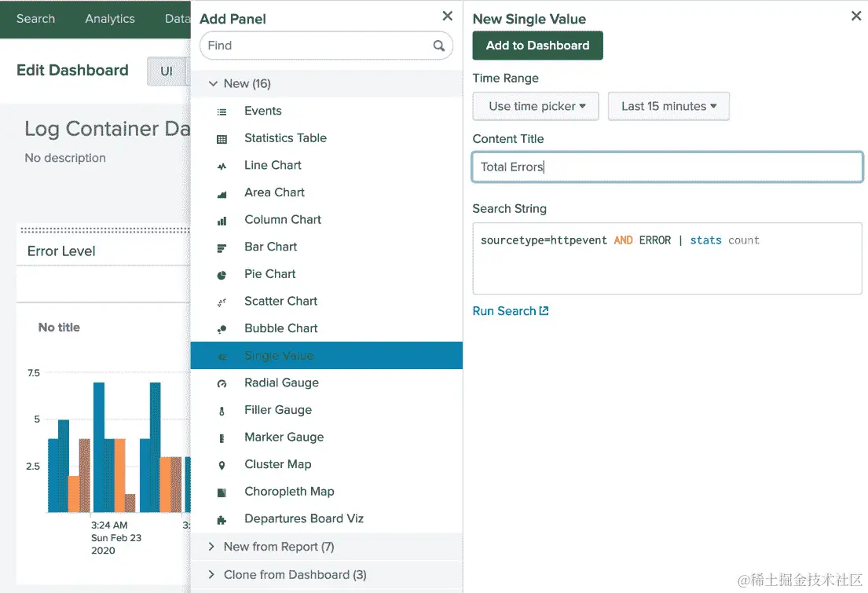Viewport: 868px width, 593px height.
Task: Click the Error Level panel title
Action: [61, 251]
